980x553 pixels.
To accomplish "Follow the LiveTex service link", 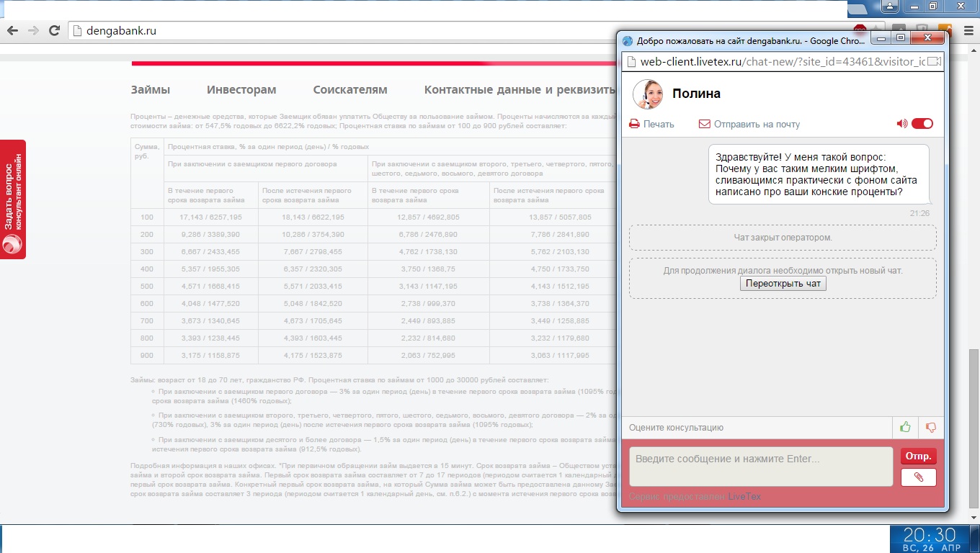I will [x=744, y=497].
